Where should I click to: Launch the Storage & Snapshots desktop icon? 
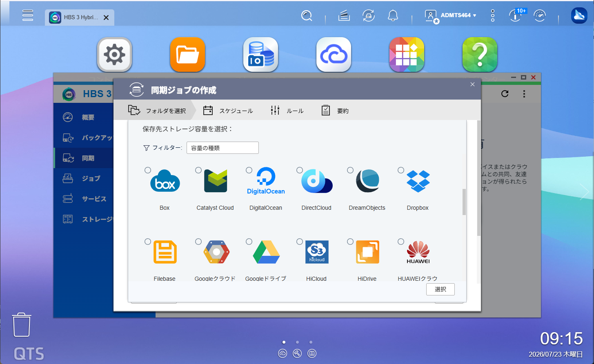[260, 55]
